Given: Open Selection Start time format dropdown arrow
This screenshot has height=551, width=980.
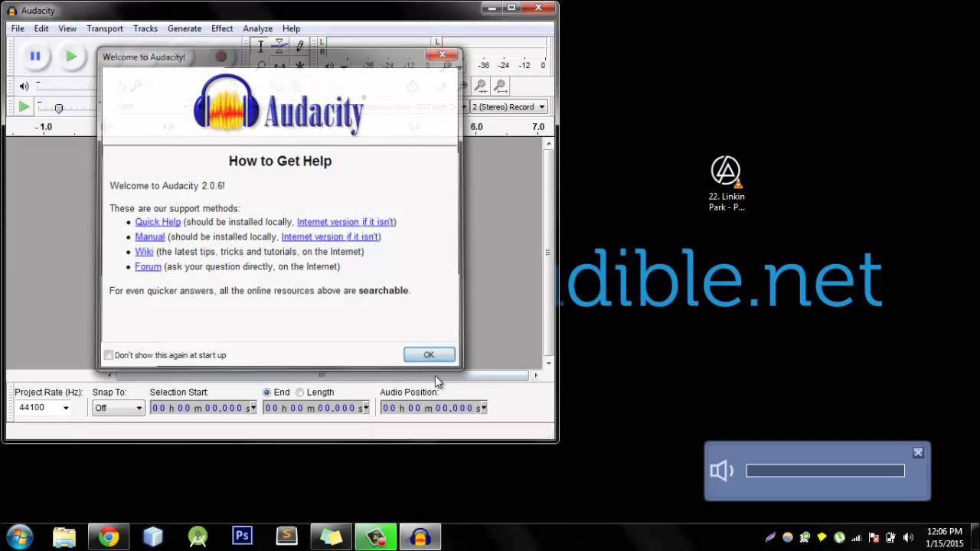Looking at the screenshot, I should (253, 408).
